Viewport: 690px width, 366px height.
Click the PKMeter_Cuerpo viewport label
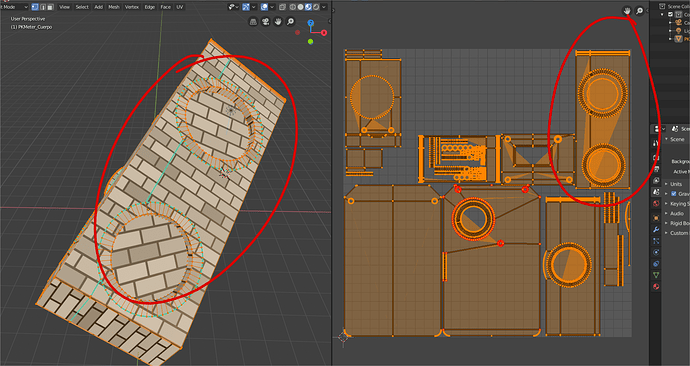pos(31,27)
